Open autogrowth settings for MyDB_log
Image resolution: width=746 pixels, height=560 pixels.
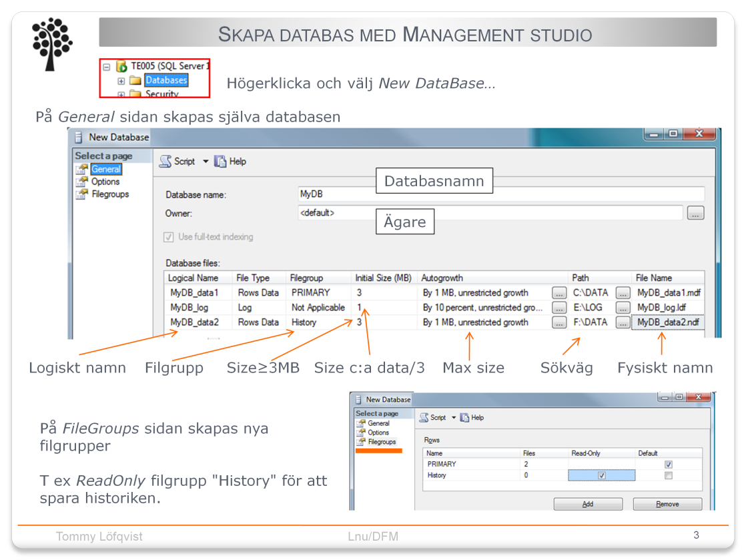click(559, 308)
